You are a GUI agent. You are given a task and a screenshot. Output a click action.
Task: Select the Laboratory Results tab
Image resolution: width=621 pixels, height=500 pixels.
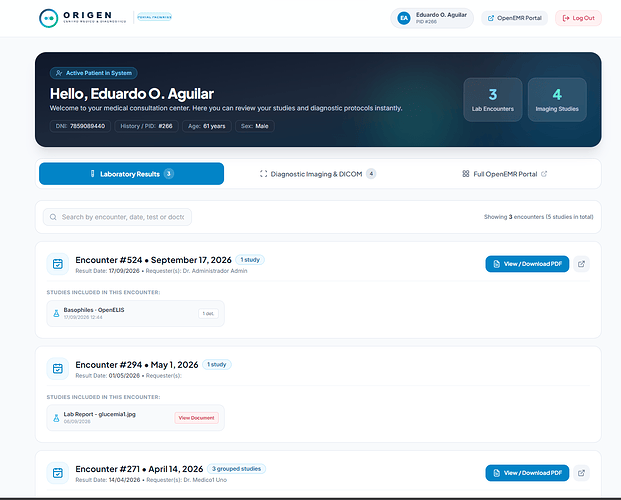tap(131, 174)
